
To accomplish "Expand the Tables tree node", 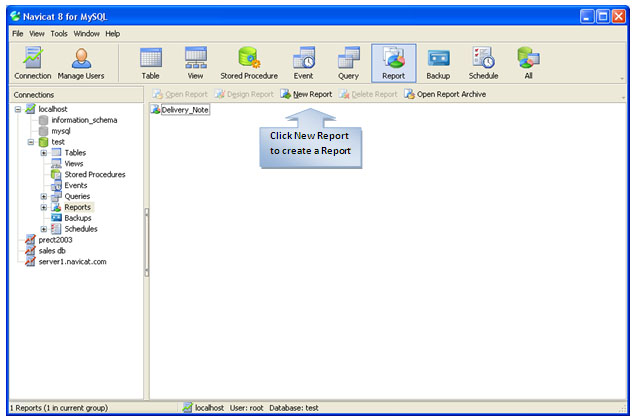I will [44, 153].
